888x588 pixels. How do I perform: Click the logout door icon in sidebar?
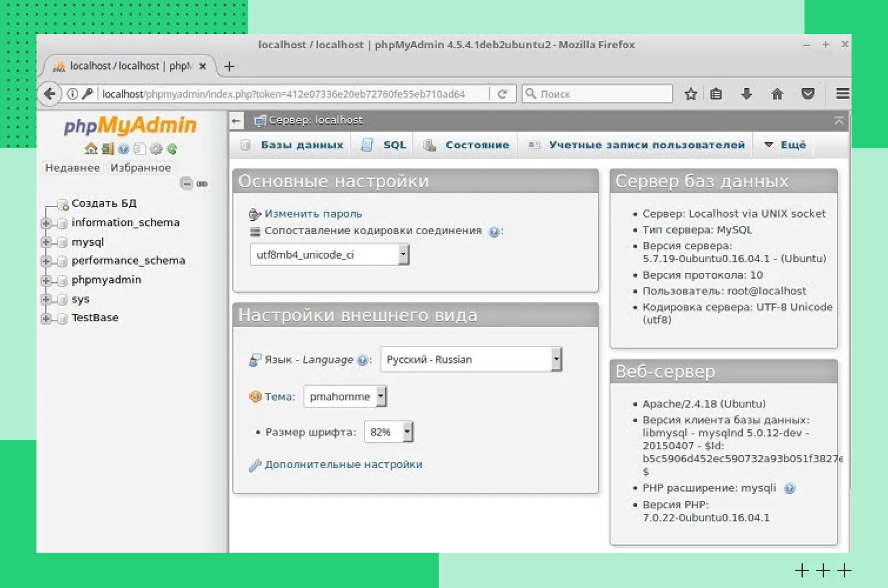(x=107, y=149)
